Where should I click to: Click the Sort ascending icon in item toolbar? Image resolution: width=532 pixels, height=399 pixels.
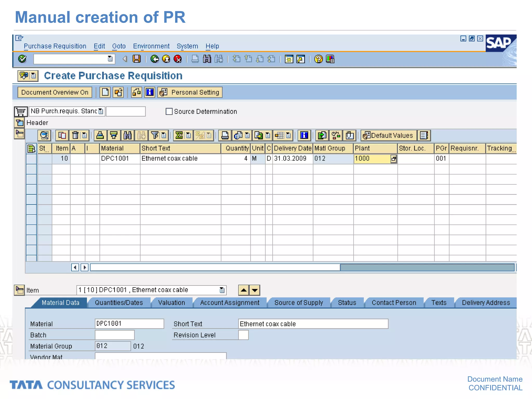pos(100,135)
